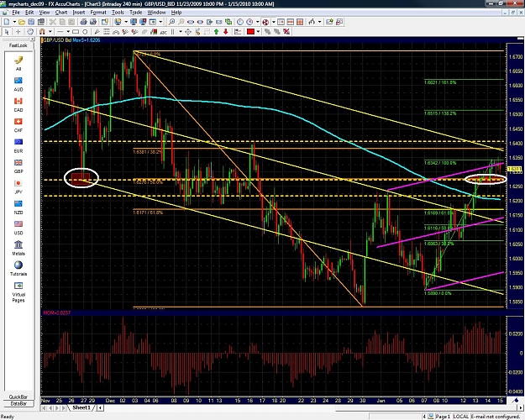Open the All instruments category in FastLook
The height and width of the screenshot is (420, 525).
tap(18, 63)
